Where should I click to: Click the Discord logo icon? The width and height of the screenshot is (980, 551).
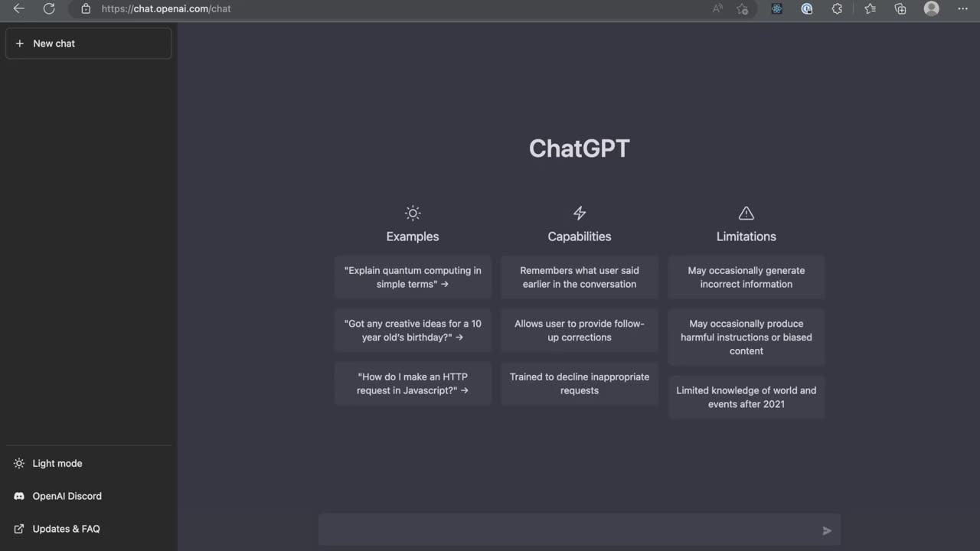pyautogui.click(x=19, y=497)
